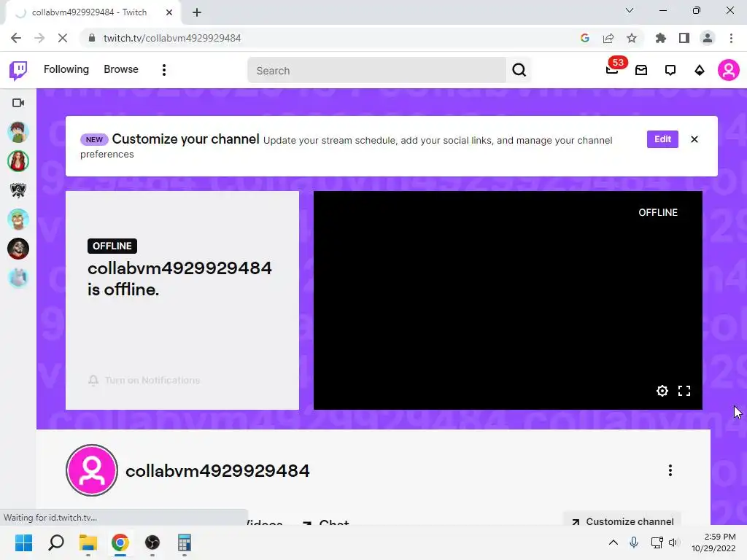Click the collabvm4929929484 profile avatar

coord(92,470)
